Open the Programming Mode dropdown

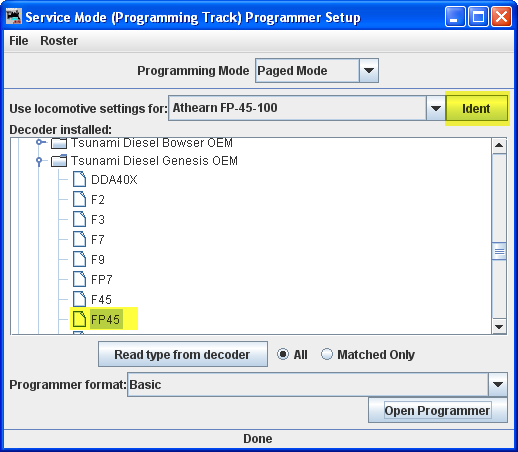click(369, 70)
